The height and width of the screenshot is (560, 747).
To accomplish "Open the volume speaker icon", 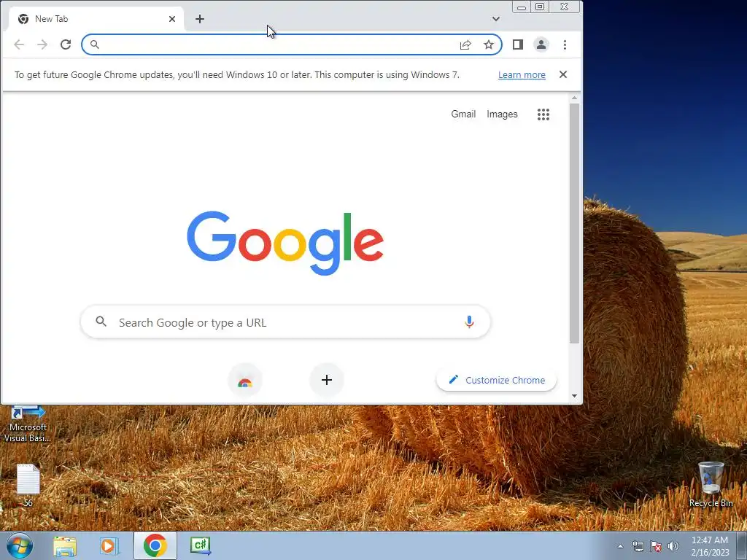I will pyautogui.click(x=673, y=546).
